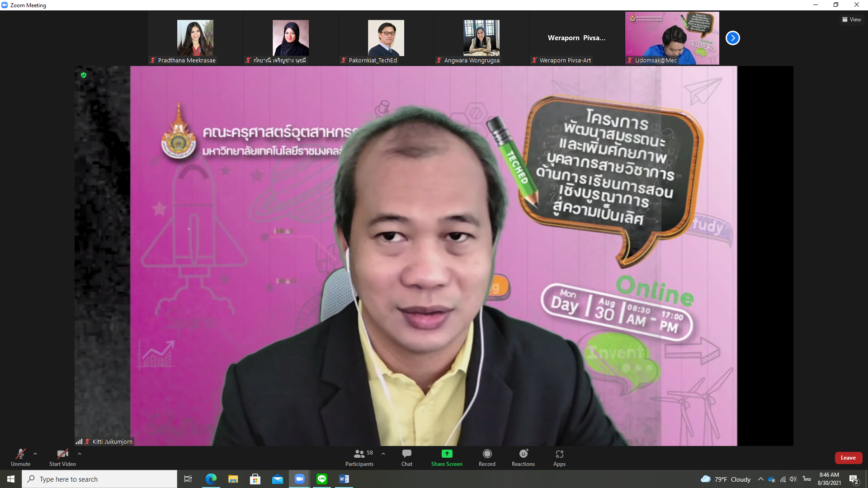Open Microsoft Edge from taskbar
Image resolution: width=868 pixels, height=488 pixels.
(211, 479)
